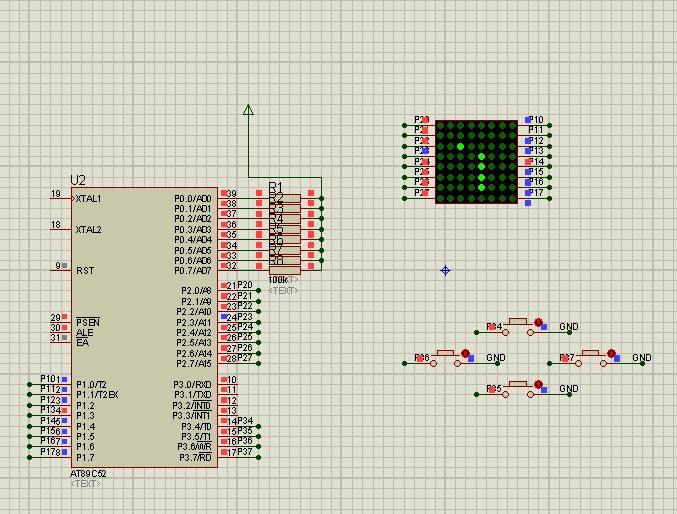
Task: Select the pull-up resistor on pin 39 line
Action: [285, 198]
